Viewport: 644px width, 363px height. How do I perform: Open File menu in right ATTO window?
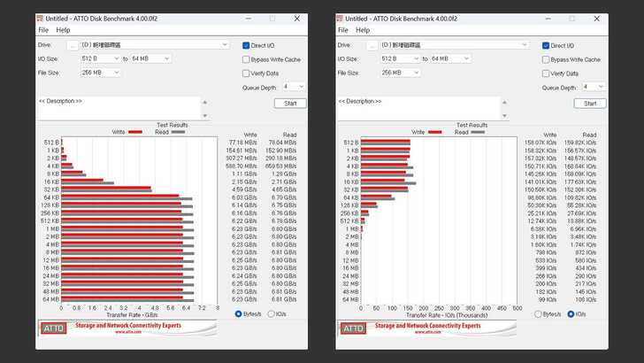[x=343, y=30]
